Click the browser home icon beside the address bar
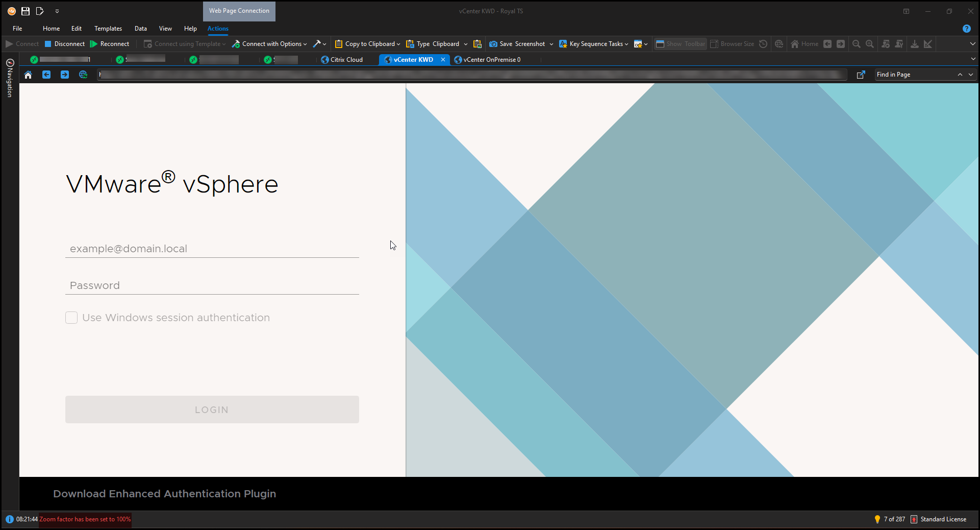This screenshot has width=980, height=530. pos(28,75)
